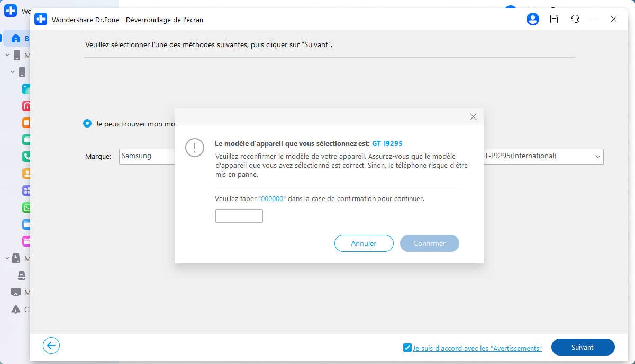Click the "Veuillez sélectionner l'une des méthodes" instruction text
635x364 pixels.
pos(209,45)
